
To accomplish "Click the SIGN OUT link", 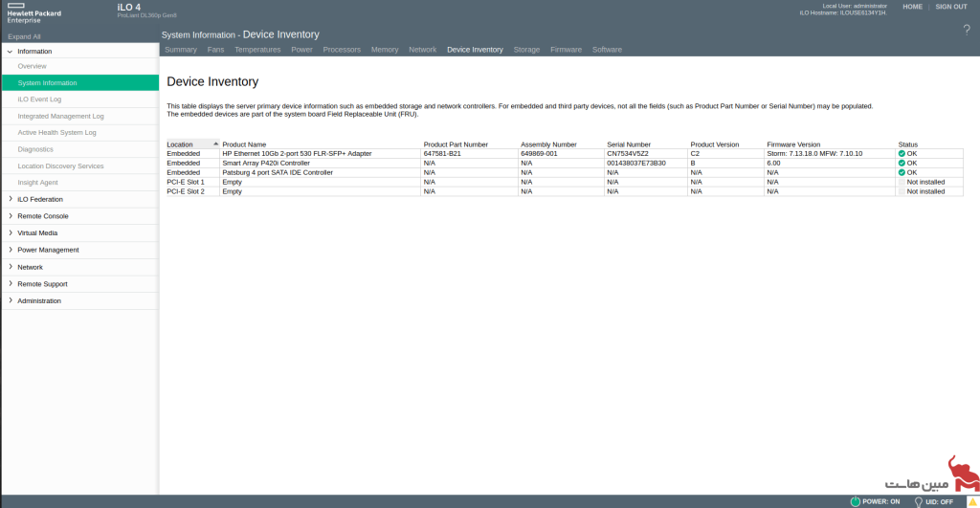I will (950, 7).
